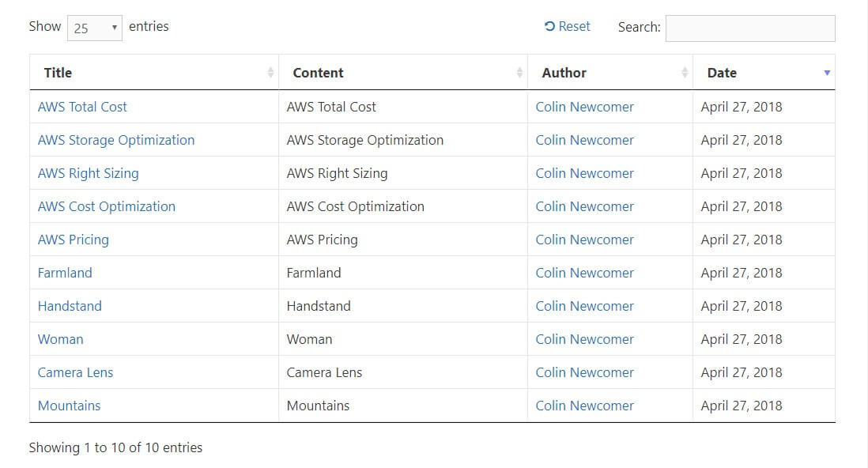Select Content cell text 'Handstand'
Screen dimensions: 868x468
tap(319, 306)
